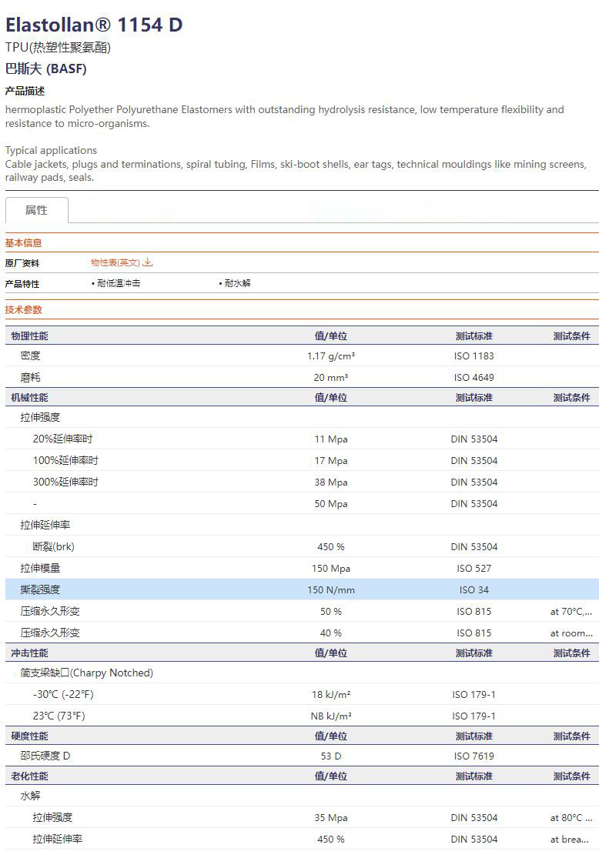Click the ISO 527 test standard

474,569
